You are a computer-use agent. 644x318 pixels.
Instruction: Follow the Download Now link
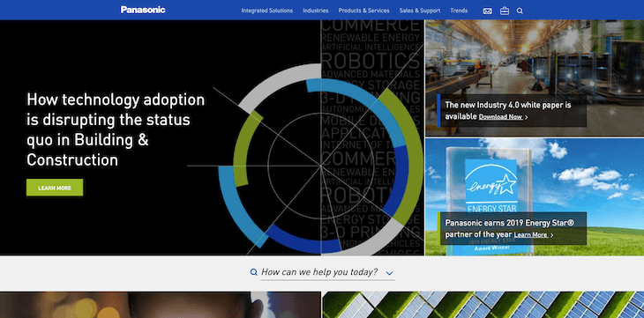(x=501, y=117)
